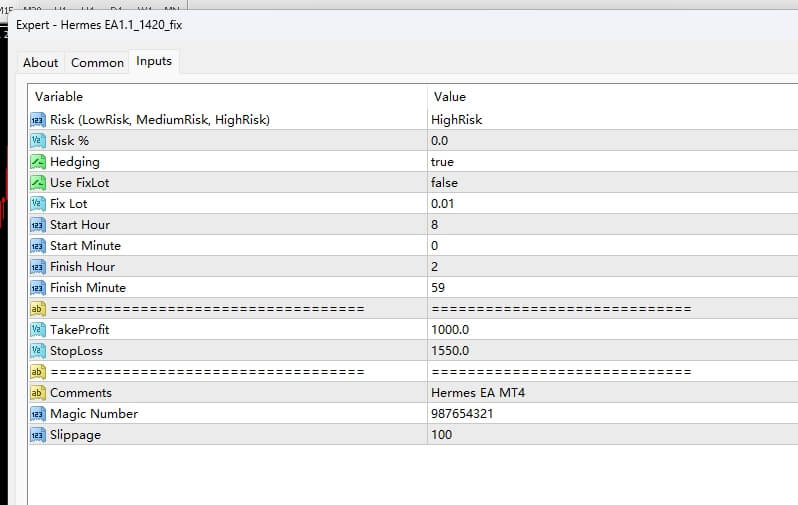Select the StopLoss variable name

[76, 351]
